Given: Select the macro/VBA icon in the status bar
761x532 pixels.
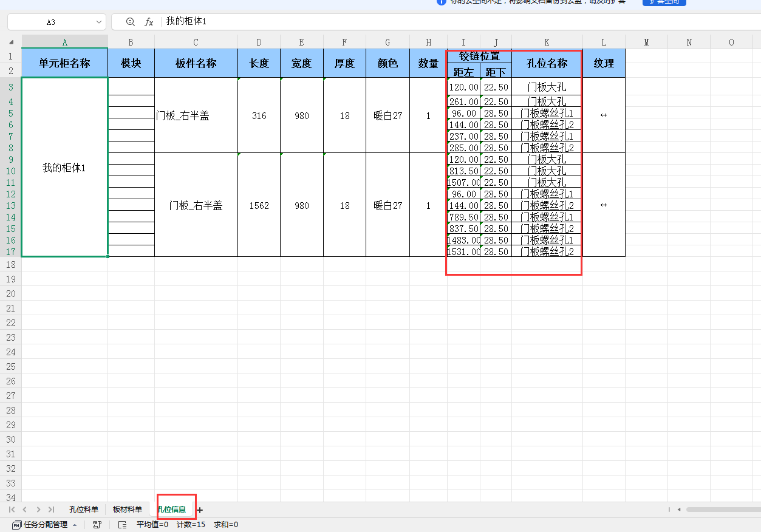Looking at the screenshot, I should [x=97, y=524].
